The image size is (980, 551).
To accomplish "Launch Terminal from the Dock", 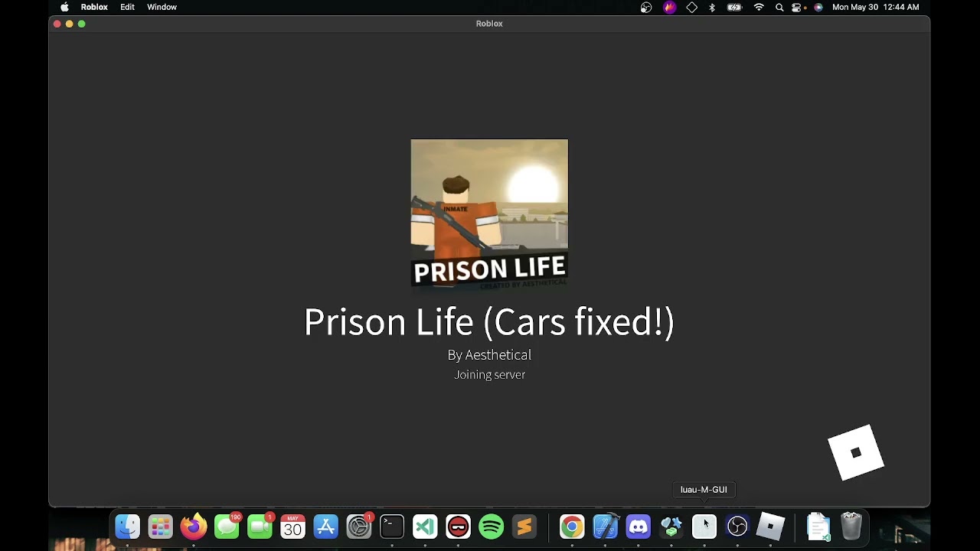I will coord(392,527).
